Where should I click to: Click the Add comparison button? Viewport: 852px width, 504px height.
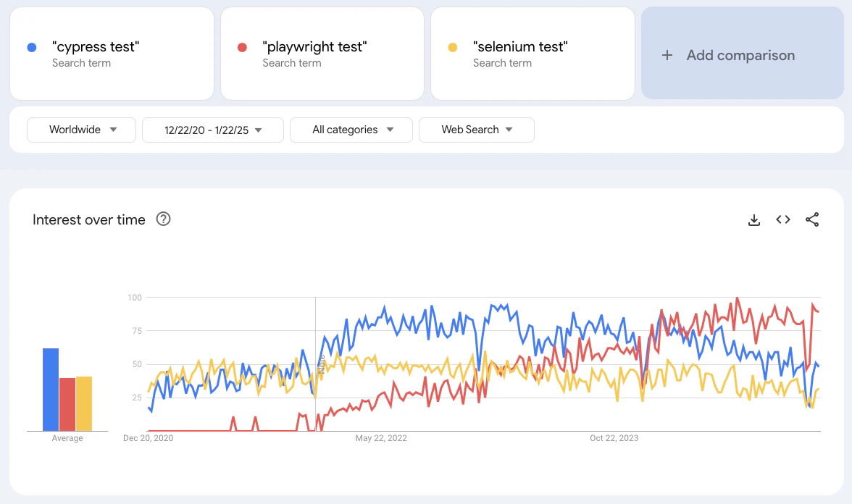pyautogui.click(x=742, y=54)
